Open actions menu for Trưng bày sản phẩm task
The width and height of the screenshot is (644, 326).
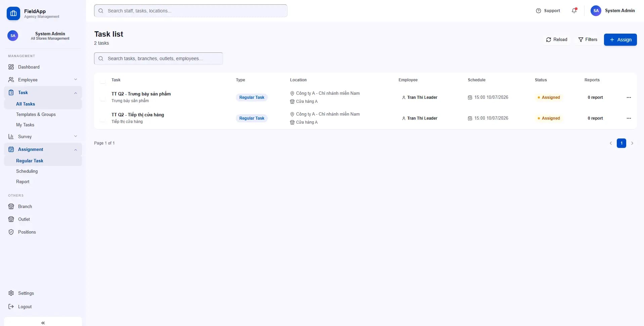(629, 97)
